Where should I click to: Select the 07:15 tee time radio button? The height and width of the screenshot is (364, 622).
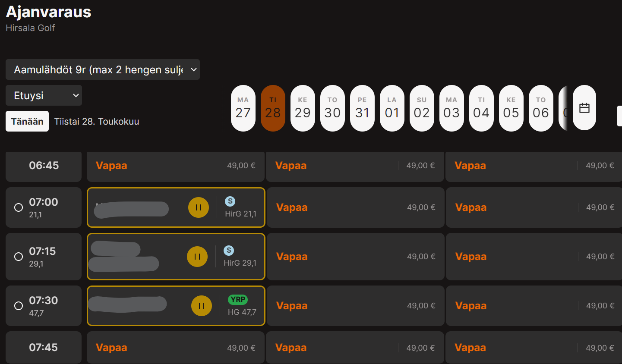click(x=19, y=257)
